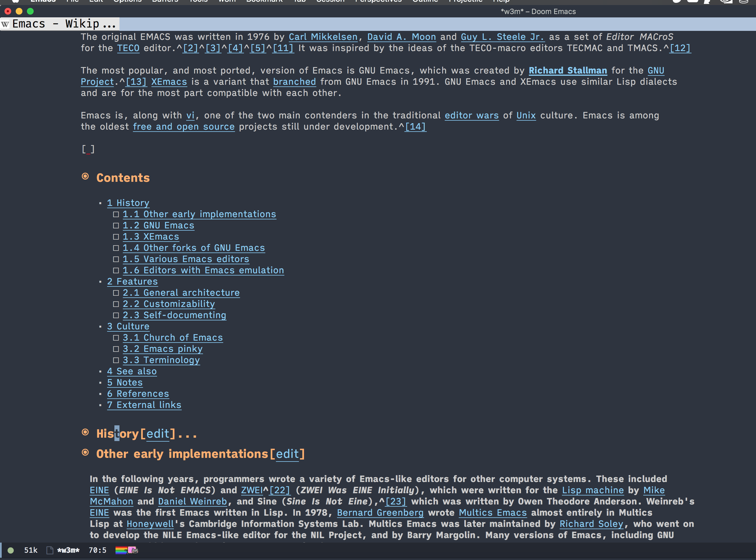Click the bullet icon beside History heading
This screenshot has width=756, height=560.
click(x=85, y=432)
